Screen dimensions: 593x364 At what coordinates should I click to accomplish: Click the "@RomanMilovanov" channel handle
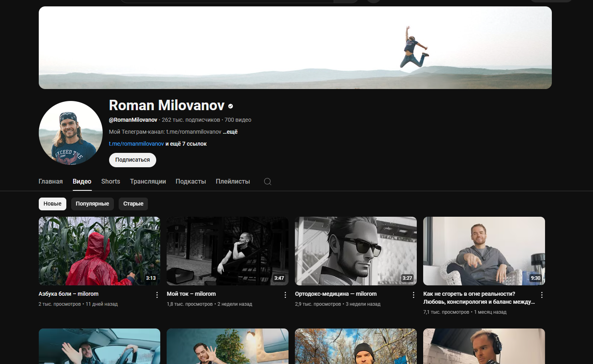pyautogui.click(x=133, y=120)
